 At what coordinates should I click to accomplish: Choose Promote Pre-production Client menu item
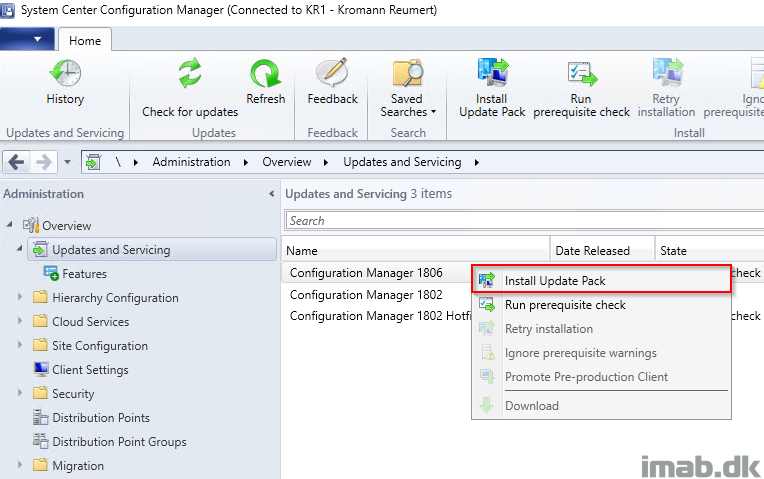(x=601, y=377)
